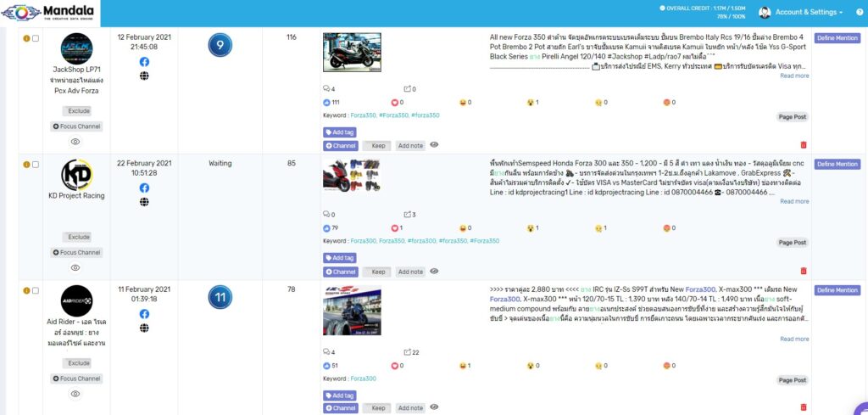Click the score badge 11
The width and height of the screenshot is (868, 415).
[x=220, y=297]
